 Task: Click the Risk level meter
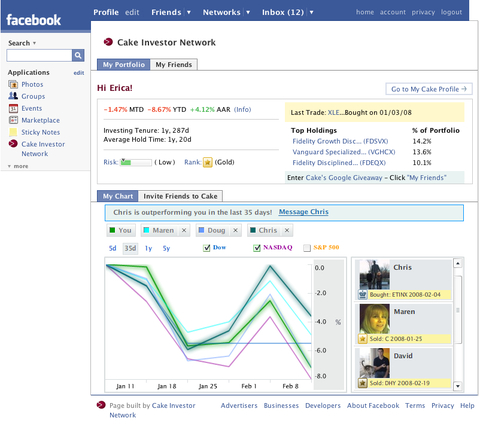(136, 162)
